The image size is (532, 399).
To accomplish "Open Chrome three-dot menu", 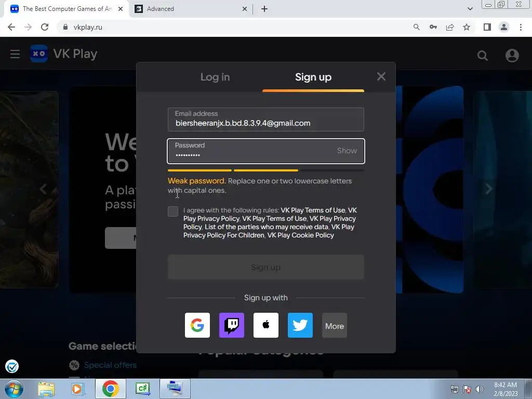I will (x=521, y=27).
